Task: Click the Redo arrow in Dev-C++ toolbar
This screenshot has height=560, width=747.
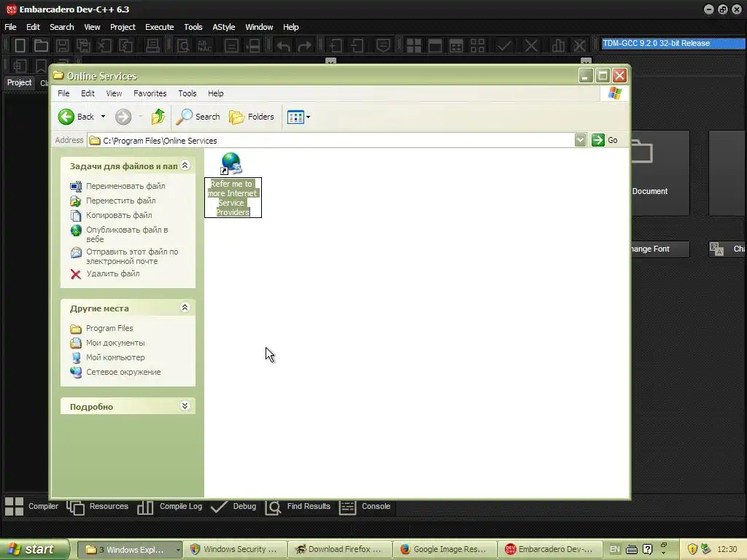Action: pyautogui.click(x=304, y=46)
